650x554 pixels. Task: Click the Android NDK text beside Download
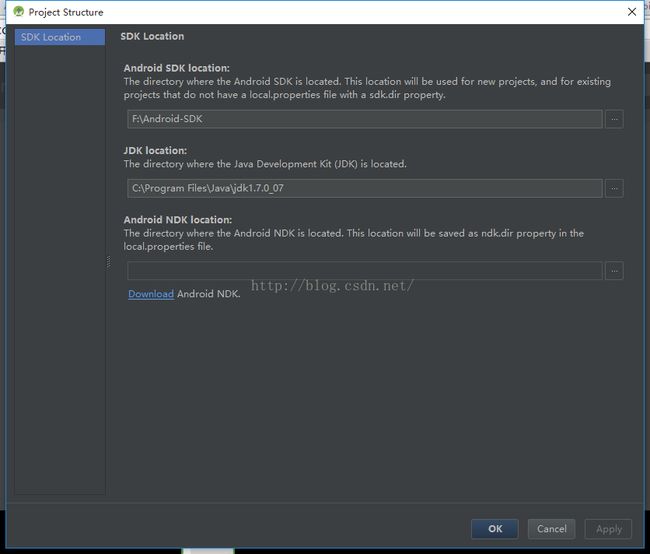coord(209,294)
